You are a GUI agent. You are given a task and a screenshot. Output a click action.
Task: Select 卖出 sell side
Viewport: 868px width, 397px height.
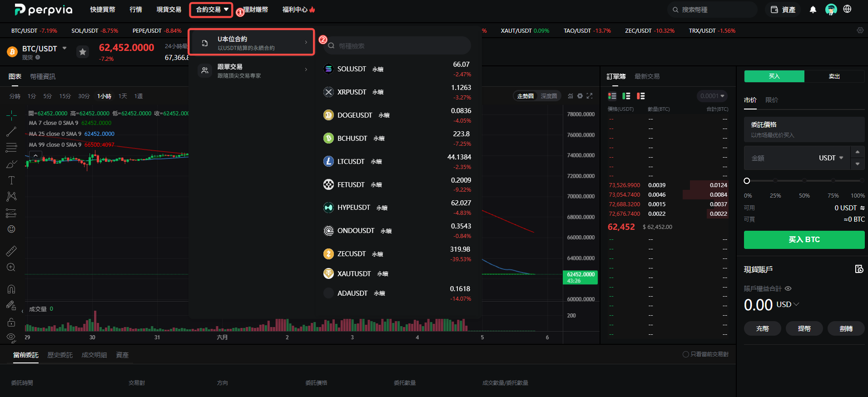click(834, 76)
